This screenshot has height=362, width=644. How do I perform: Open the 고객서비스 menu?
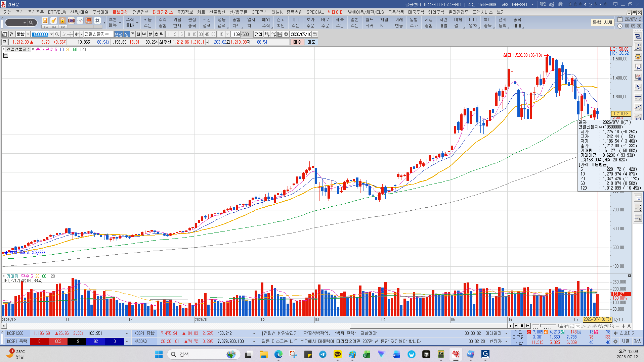pyautogui.click(x=482, y=12)
